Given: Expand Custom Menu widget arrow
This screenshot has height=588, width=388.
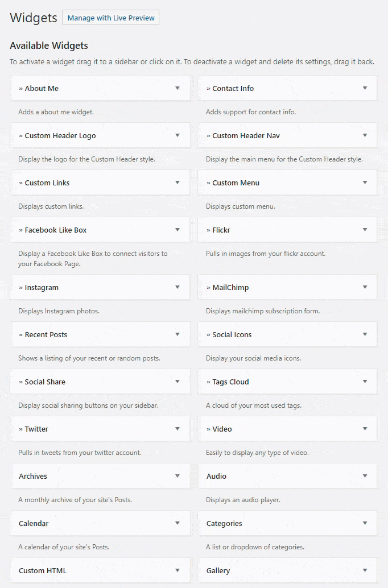Looking at the screenshot, I should 365,183.
